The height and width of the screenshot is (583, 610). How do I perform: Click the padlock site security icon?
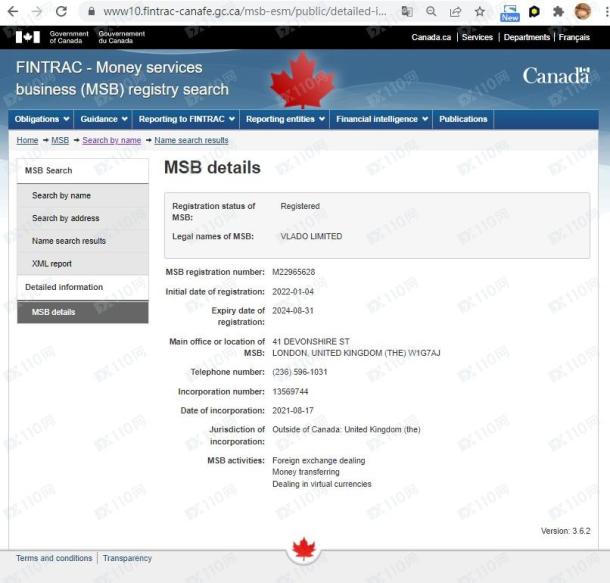tap(91, 11)
